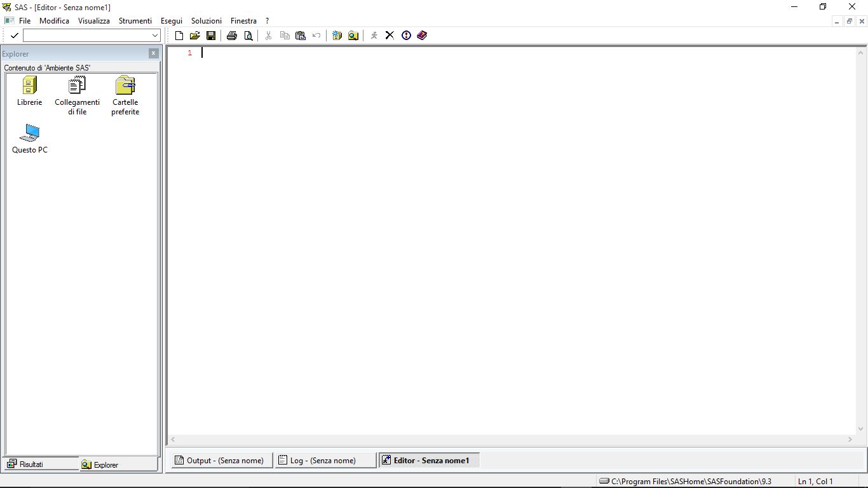Open Questo PC in the Explorer

tap(29, 134)
